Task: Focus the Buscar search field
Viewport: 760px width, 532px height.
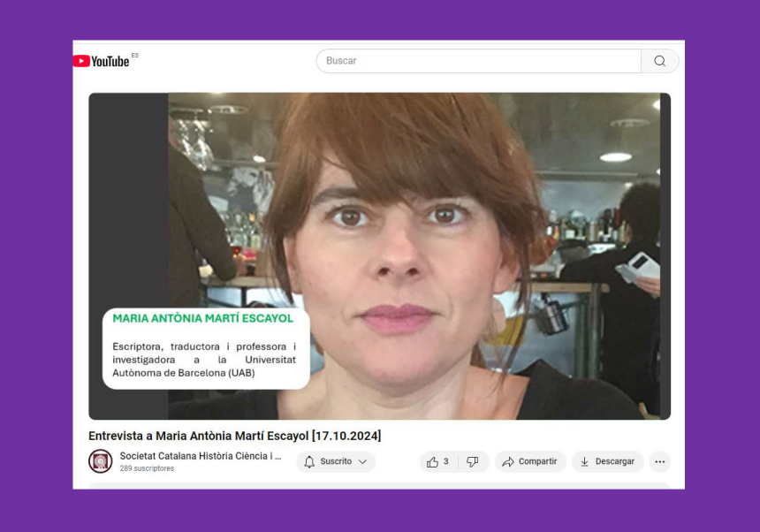Action: click(477, 61)
